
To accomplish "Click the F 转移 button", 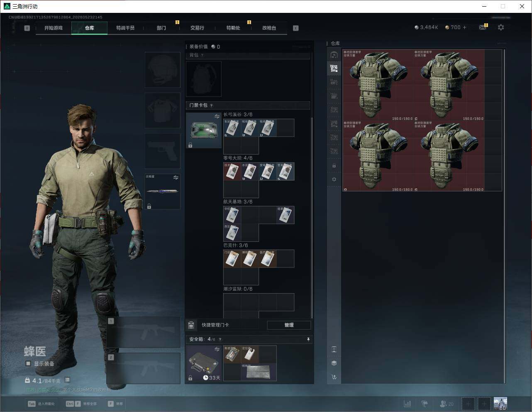I will 115,404.
